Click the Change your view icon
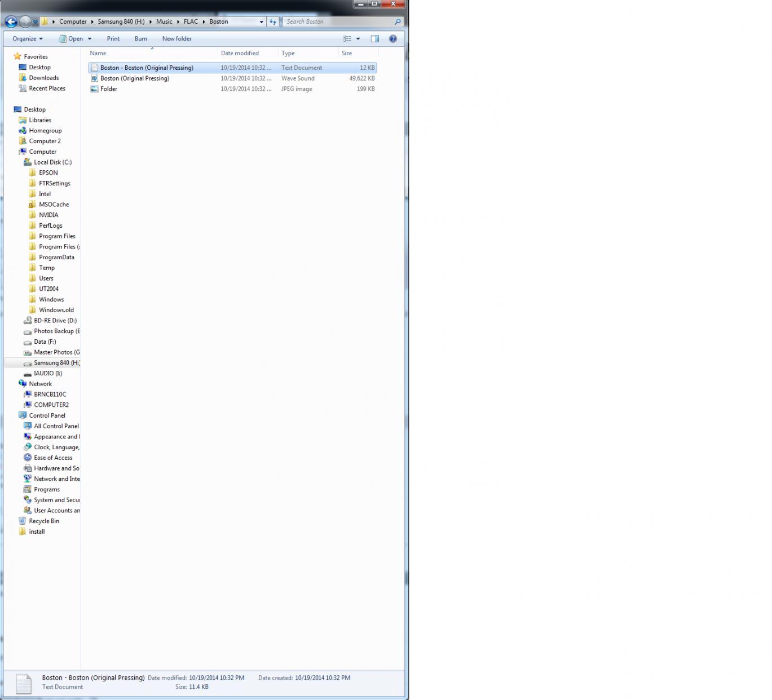Viewport: 772px width, 700px height. click(x=347, y=39)
